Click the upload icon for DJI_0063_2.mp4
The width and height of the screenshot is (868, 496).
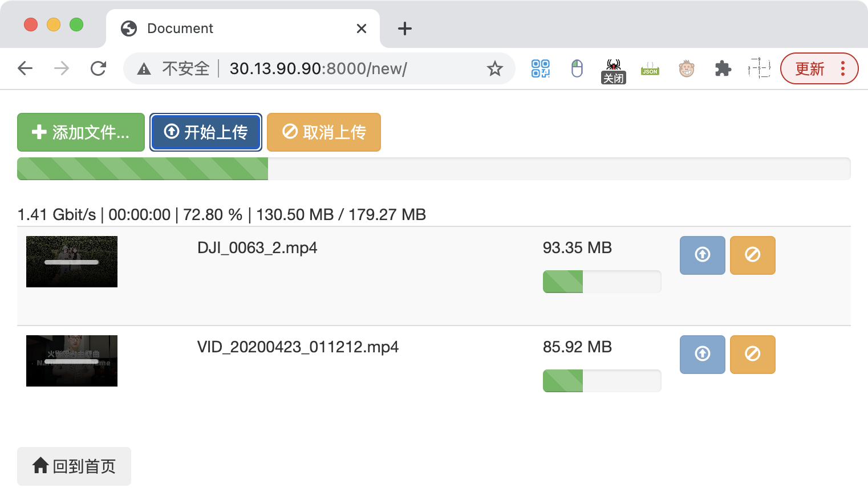coord(702,255)
